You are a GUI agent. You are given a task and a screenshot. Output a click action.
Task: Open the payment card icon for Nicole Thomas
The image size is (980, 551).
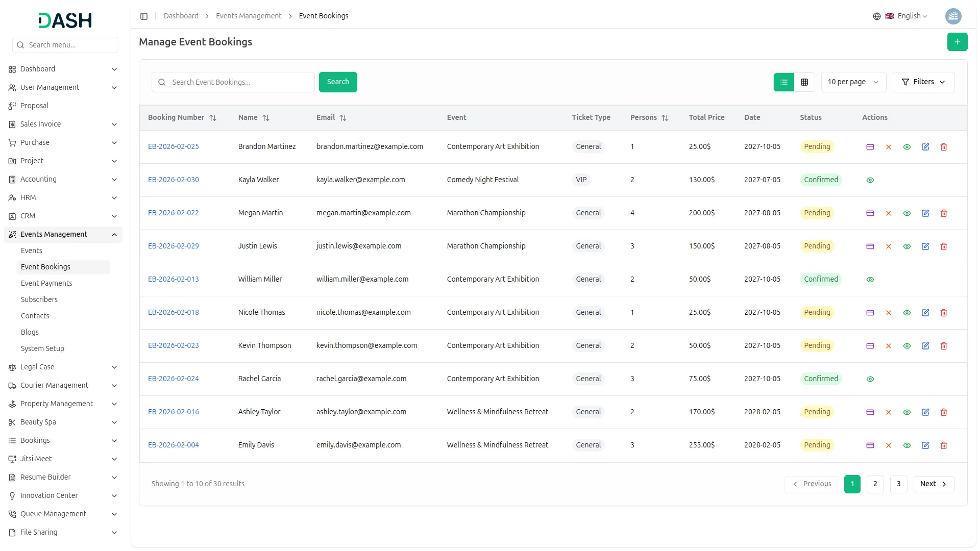(x=870, y=313)
